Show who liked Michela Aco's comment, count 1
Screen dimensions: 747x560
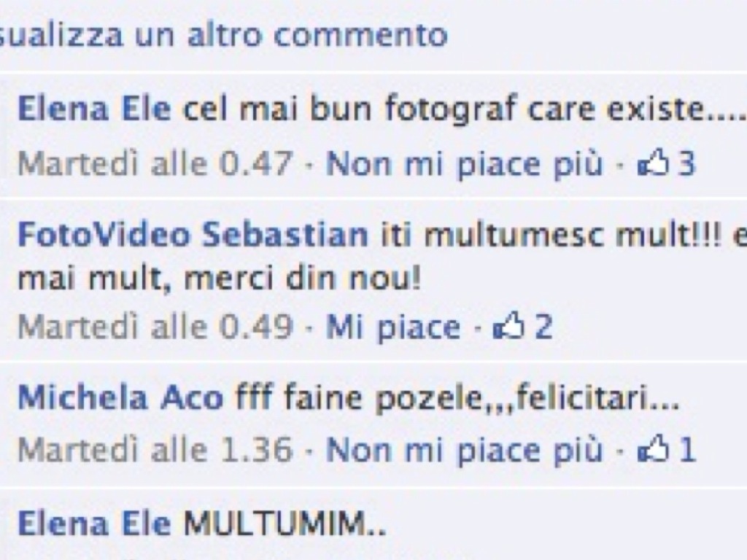point(667,449)
